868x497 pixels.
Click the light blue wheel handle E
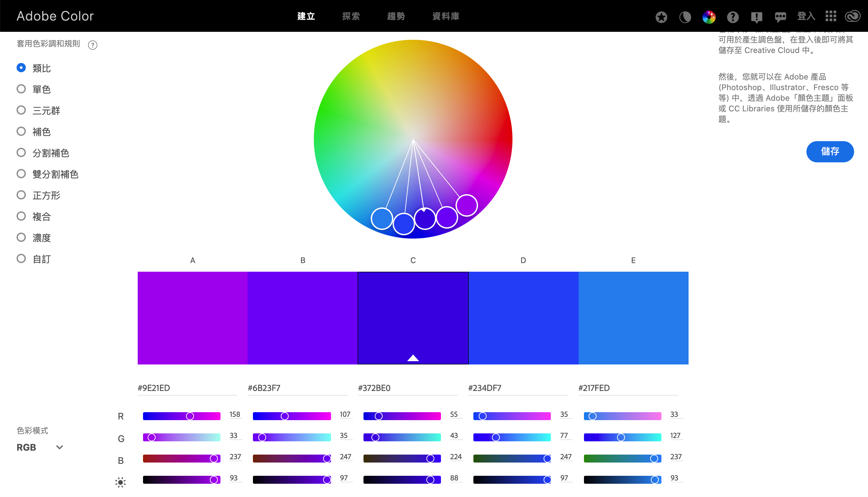(x=382, y=218)
